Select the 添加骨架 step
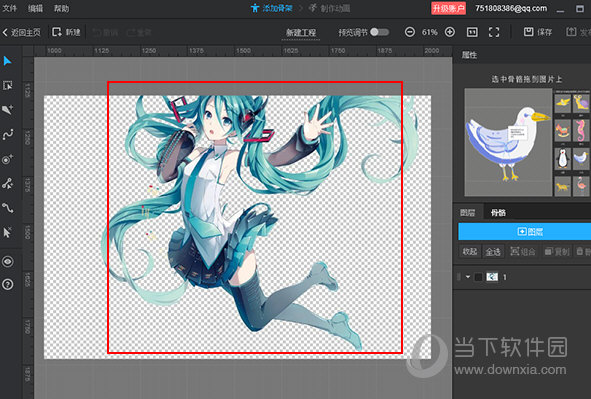This screenshot has width=591, height=399. pyautogui.click(x=271, y=8)
